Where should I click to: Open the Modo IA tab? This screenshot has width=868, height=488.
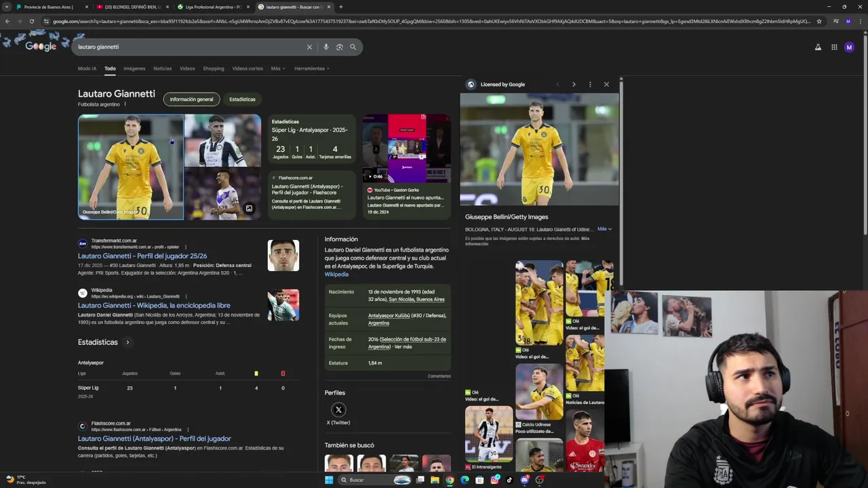[87, 68]
